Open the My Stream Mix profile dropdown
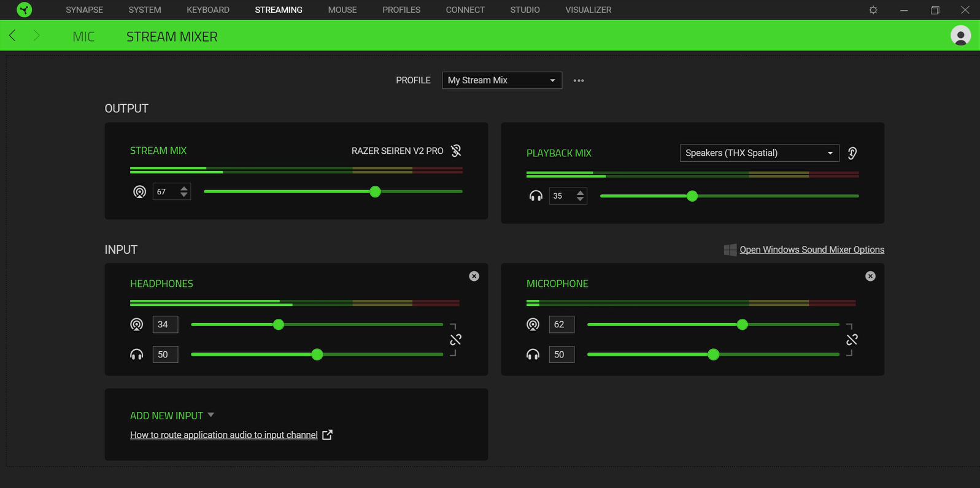Viewport: 980px width, 488px height. pos(501,80)
